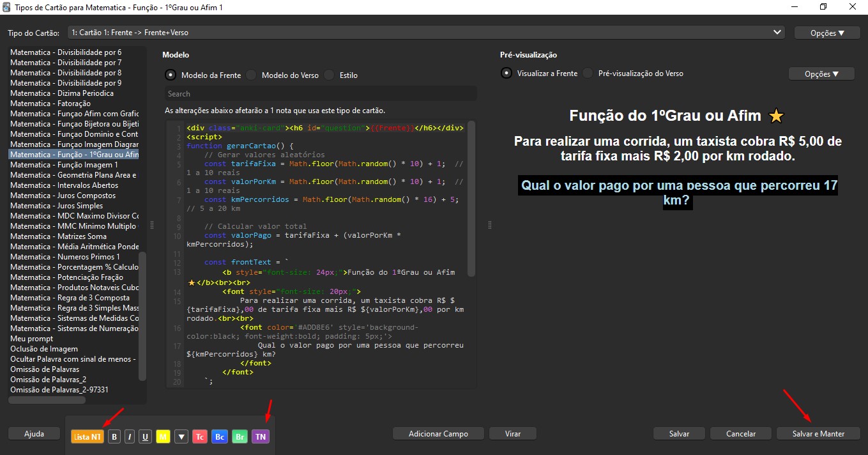Click the Salvar e Manter button
This screenshot has height=455, width=868.
point(818,433)
